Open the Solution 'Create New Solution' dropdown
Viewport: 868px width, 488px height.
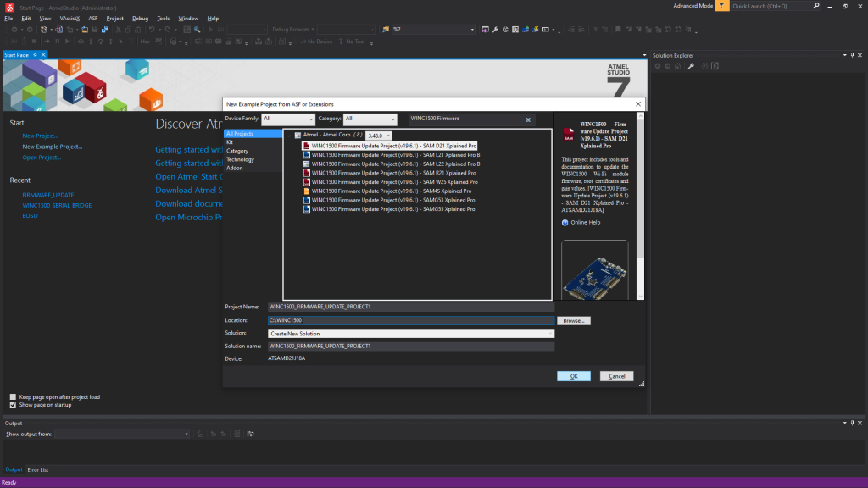point(411,334)
